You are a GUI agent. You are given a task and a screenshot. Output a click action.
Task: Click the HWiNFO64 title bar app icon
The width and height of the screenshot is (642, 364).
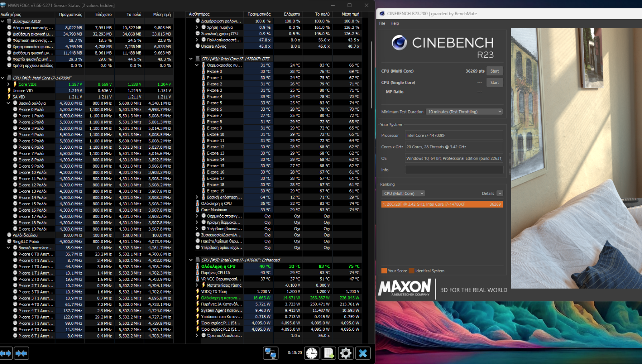4,5
